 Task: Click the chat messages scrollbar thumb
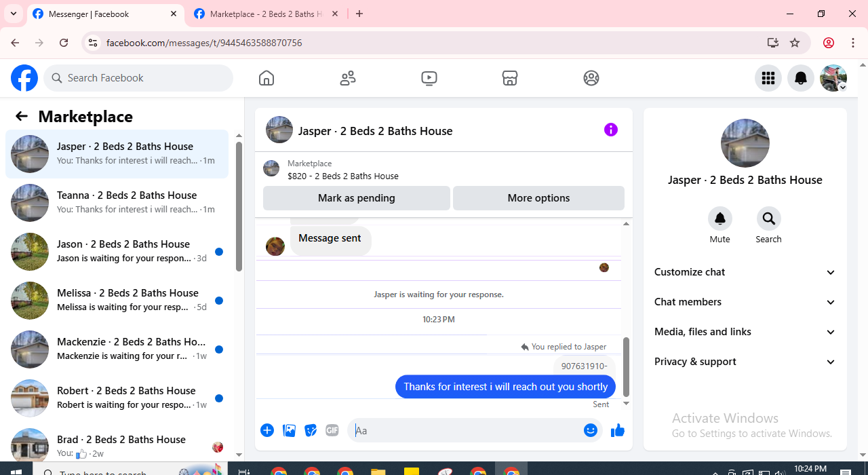pyautogui.click(x=626, y=367)
